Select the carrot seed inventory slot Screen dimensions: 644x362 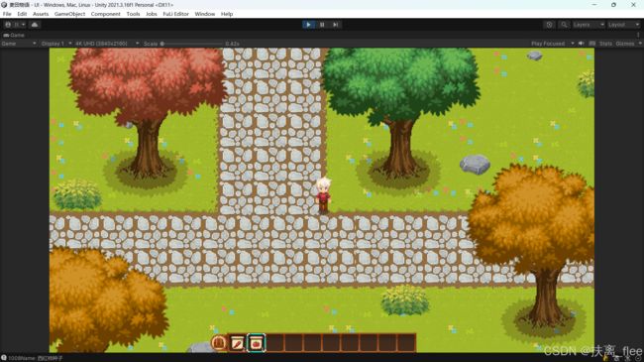pyautogui.click(x=238, y=343)
